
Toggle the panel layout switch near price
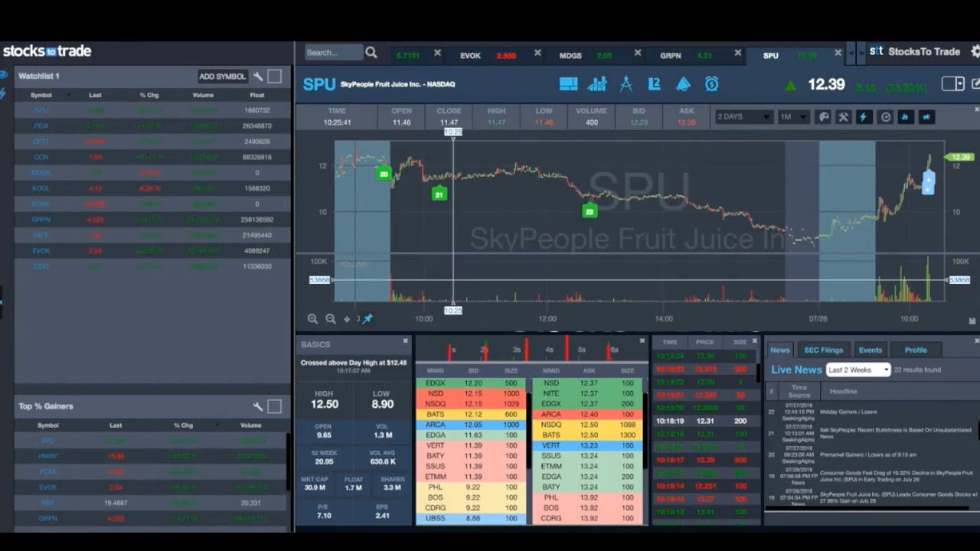(953, 84)
